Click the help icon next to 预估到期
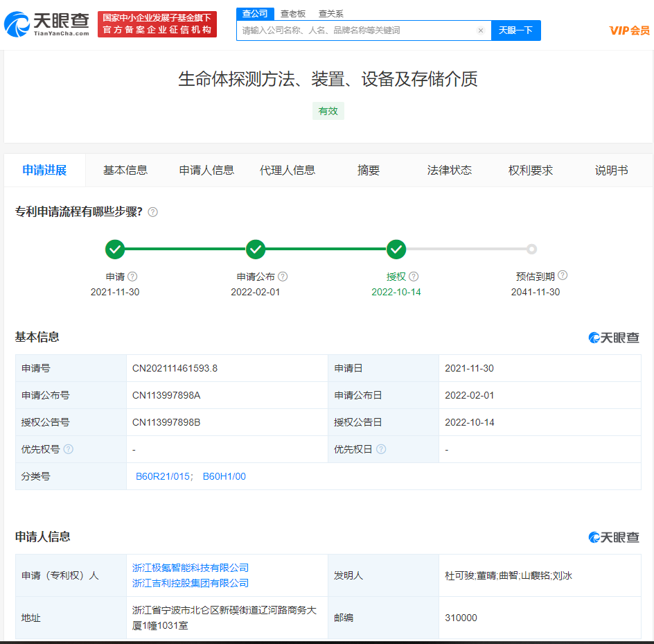 click(x=563, y=275)
